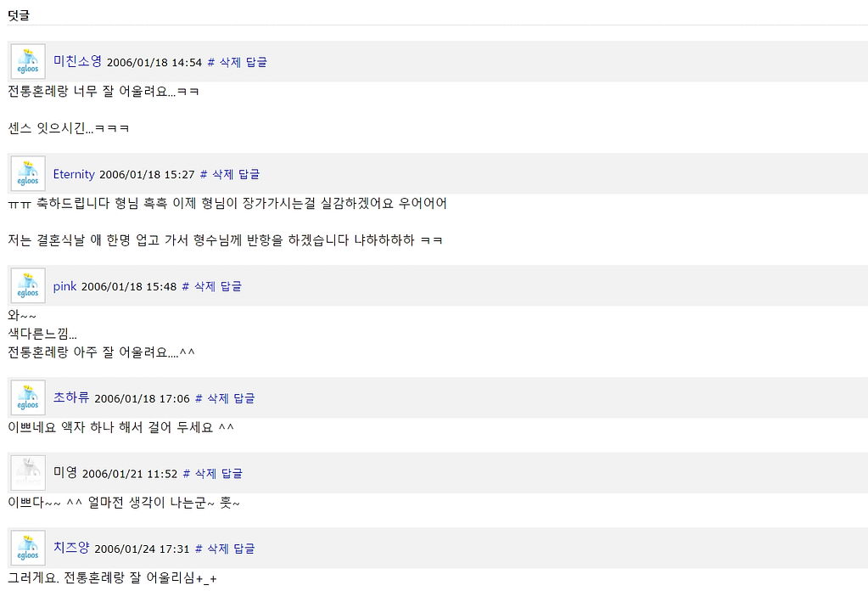Delete 초하류's comment
The image size is (868, 591).
coord(218,398)
